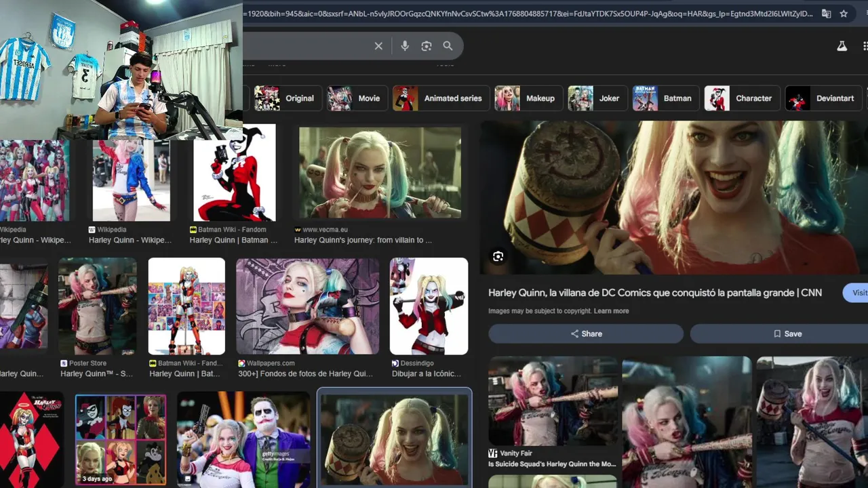Open the thumbnail labeled 3 days ago
The height and width of the screenshot is (488, 868).
pos(121,439)
